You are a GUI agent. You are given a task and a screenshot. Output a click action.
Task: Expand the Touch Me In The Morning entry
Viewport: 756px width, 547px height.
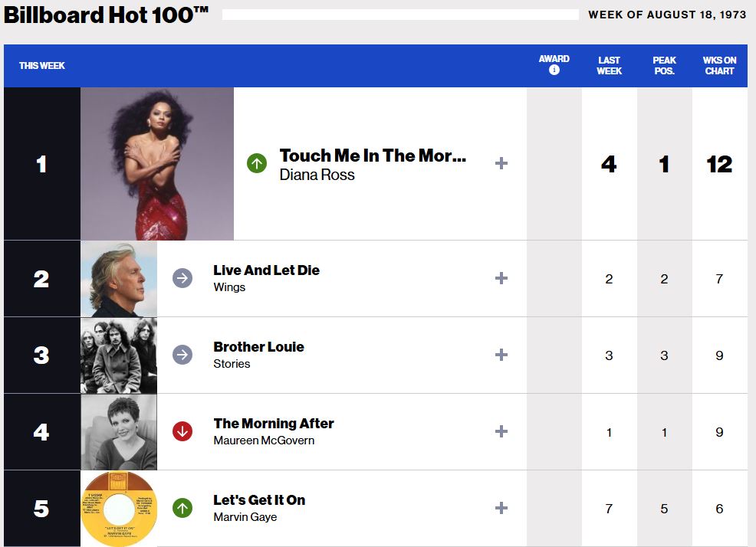tap(501, 163)
